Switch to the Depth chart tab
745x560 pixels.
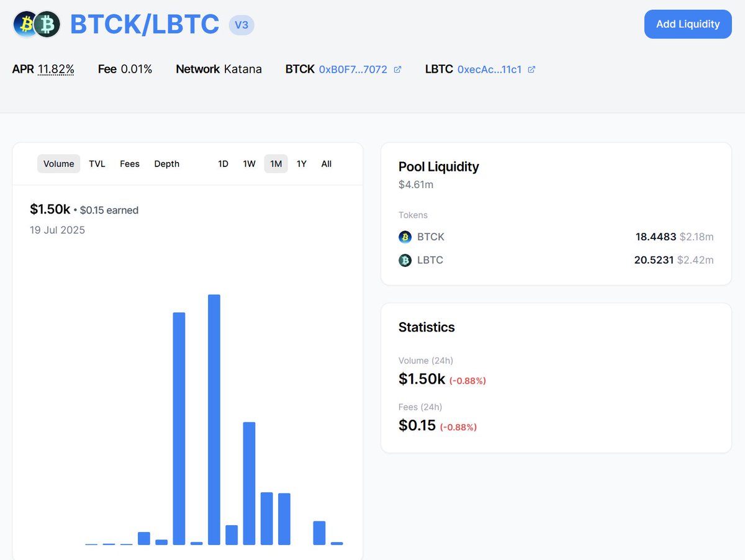pos(167,164)
